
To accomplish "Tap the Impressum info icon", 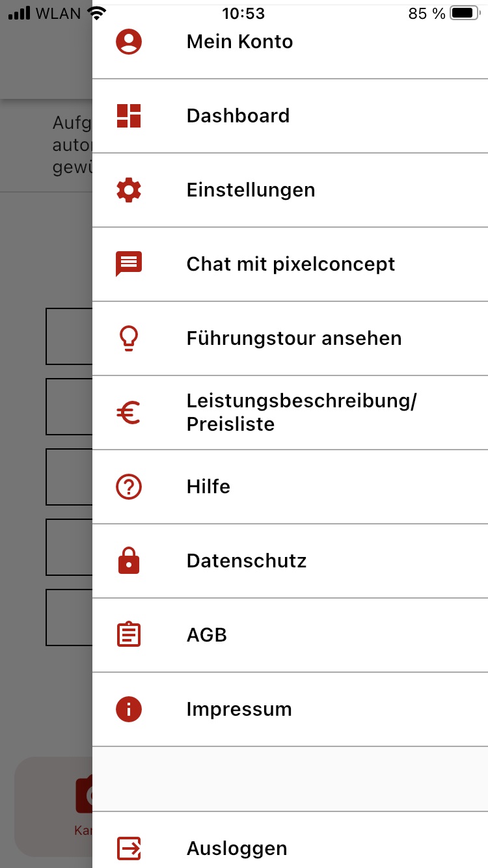I will coord(129,709).
